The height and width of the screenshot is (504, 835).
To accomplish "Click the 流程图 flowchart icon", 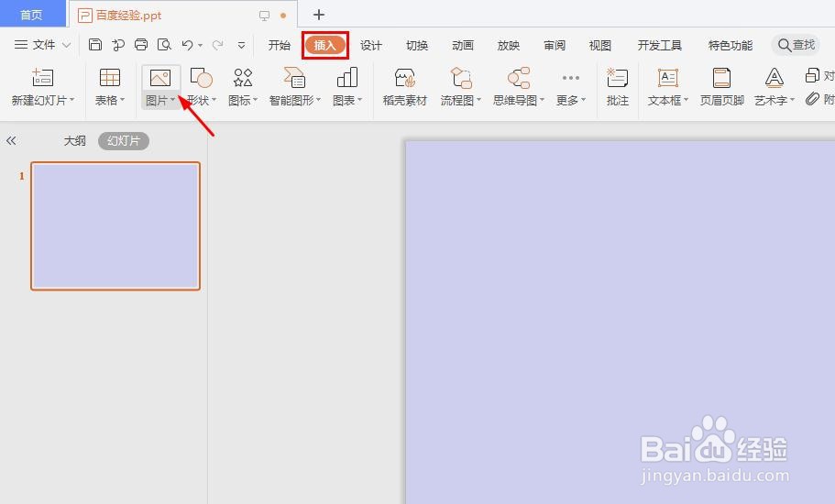I will pyautogui.click(x=461, y=78).
